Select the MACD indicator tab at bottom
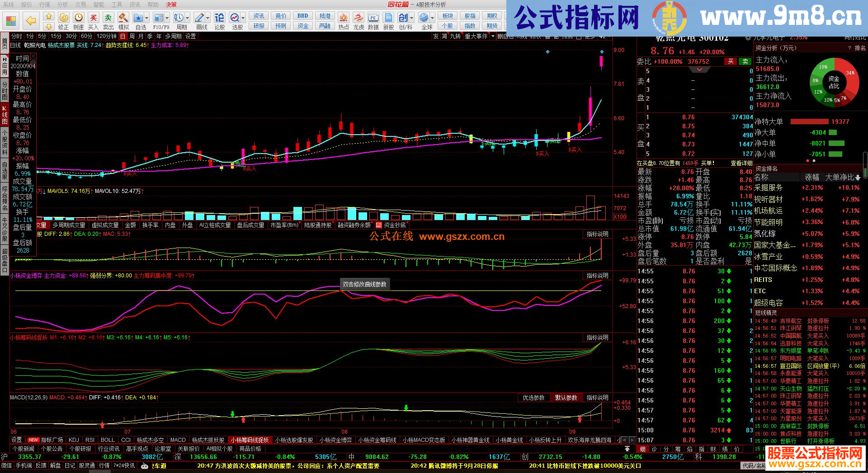This screenshot has width=868, height=473. point(178,440)
